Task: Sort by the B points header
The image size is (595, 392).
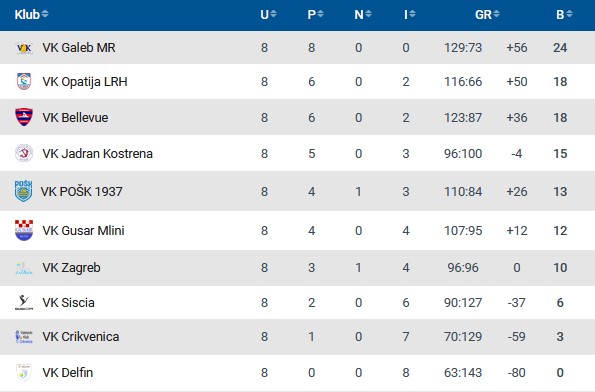Action: (564, 14)
